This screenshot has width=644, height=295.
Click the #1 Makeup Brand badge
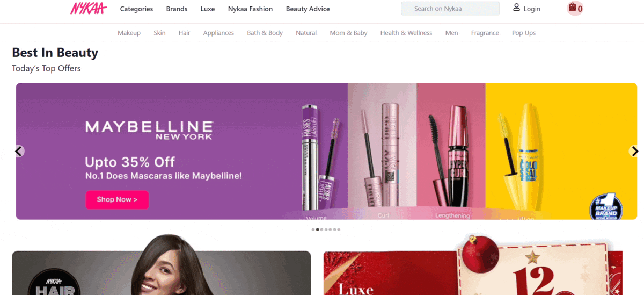[x=606, y=207]
